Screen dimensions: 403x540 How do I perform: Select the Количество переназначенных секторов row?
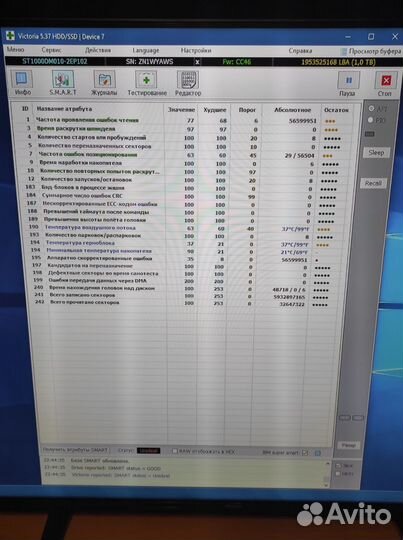[184, 146]
